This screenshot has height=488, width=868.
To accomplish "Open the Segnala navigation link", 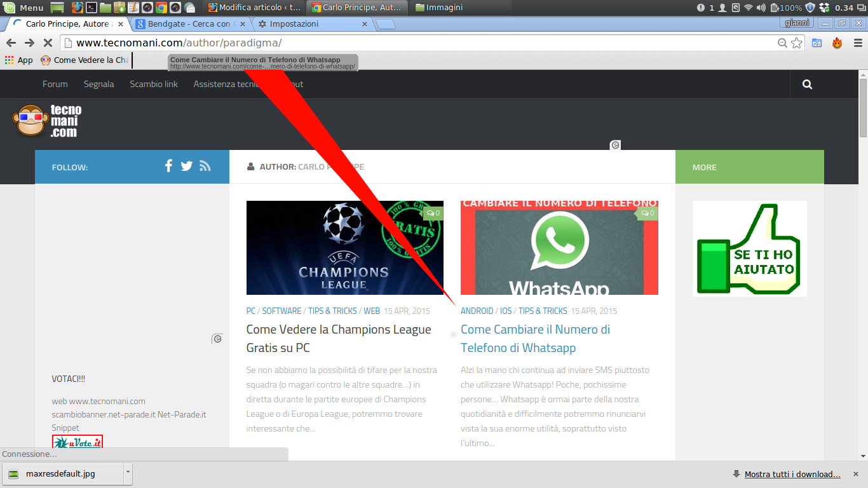I will pyautogui.click(x=99, y=84).
